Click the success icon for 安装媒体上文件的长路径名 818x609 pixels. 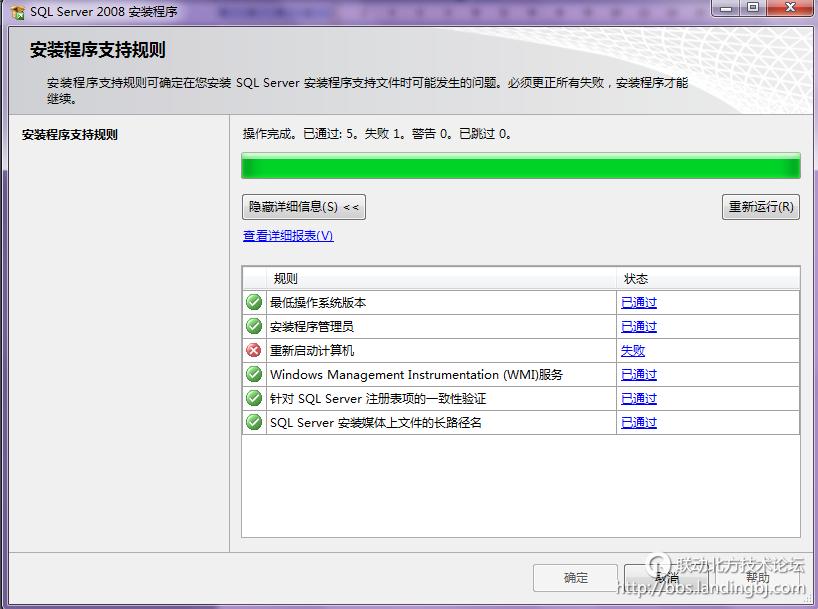tap(254, 422)
